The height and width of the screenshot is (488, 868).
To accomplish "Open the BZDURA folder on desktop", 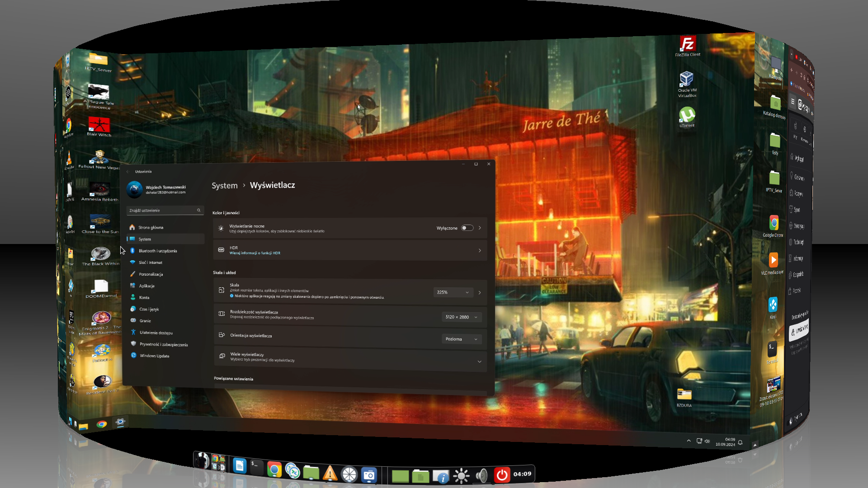I will tap(684, 396).
